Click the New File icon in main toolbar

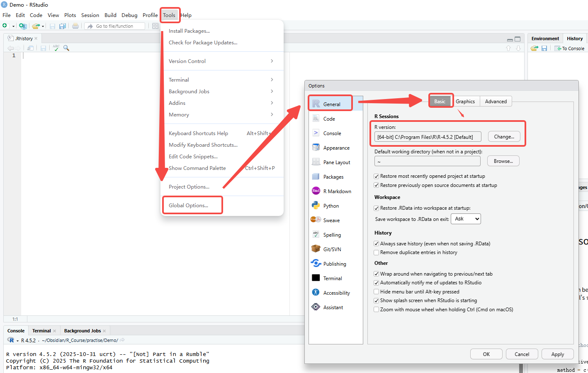point(5,26)
